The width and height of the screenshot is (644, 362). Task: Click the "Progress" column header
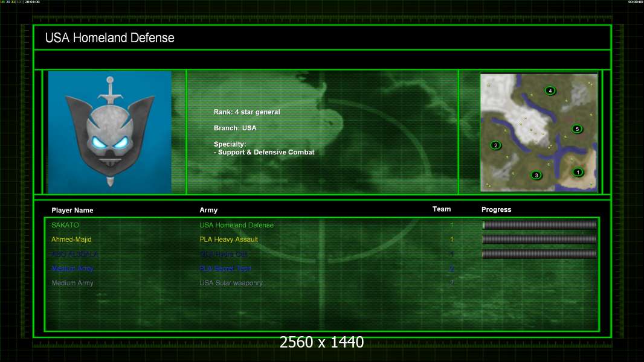496,209
